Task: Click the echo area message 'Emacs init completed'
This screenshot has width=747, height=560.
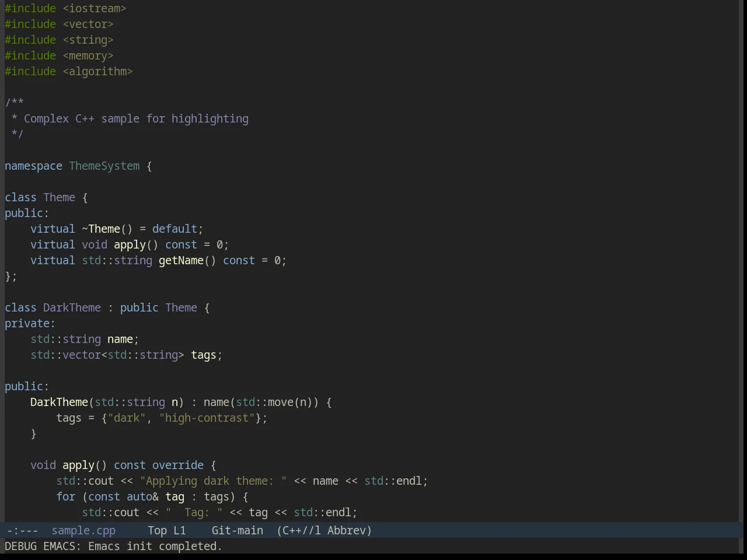Action: tap(155, 546)
